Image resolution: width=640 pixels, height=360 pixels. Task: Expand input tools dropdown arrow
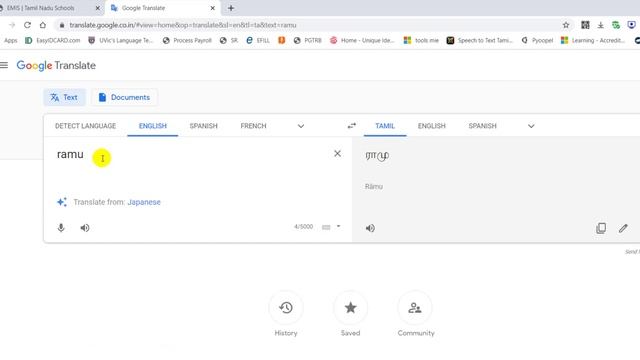click(338, 227)
